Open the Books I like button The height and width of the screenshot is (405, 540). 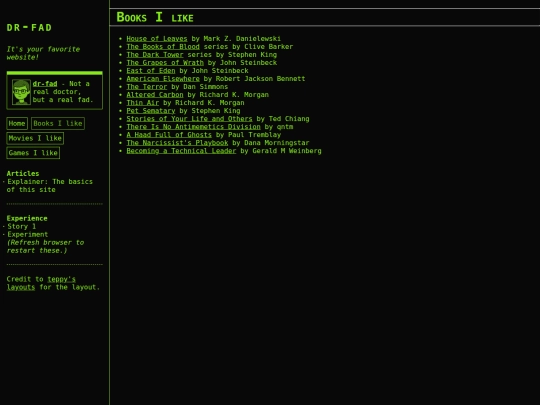(58, 123)
